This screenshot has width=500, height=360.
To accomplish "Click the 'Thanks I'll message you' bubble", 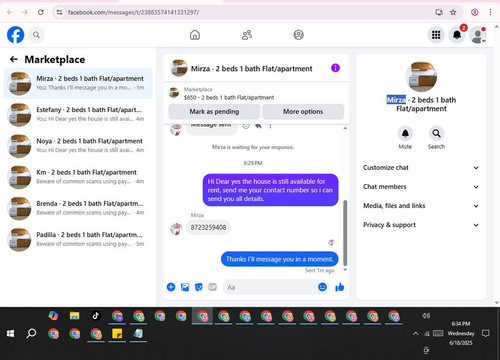I will pyautogui.click(x=279, y=259).
